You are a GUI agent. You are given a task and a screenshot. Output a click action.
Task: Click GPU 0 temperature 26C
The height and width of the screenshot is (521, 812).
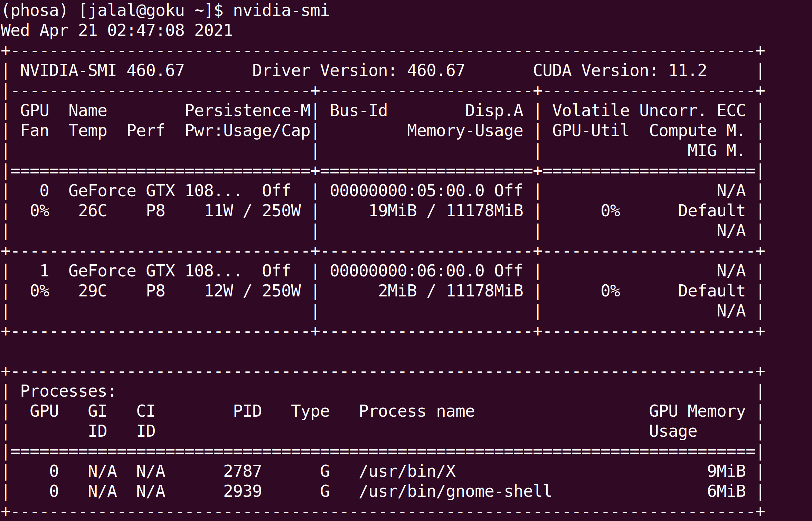tap(93, 211)
